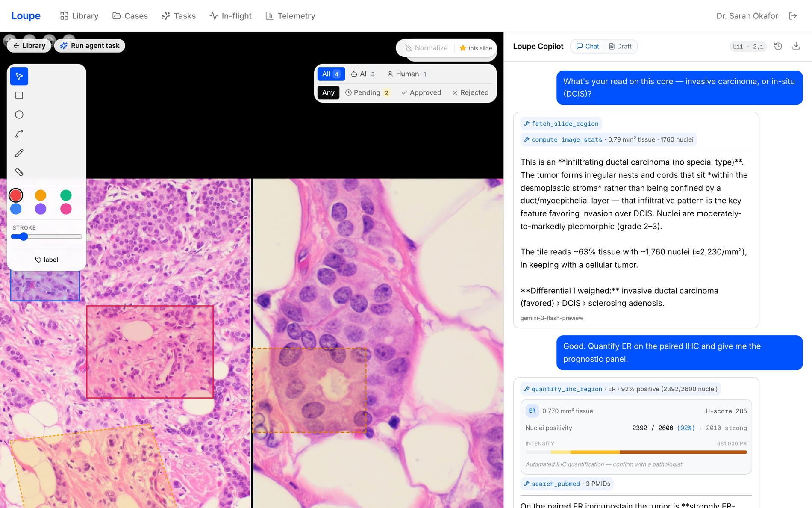Pick the orange annotation color
This screenshot has width=812, height=508.
(41, 195)
